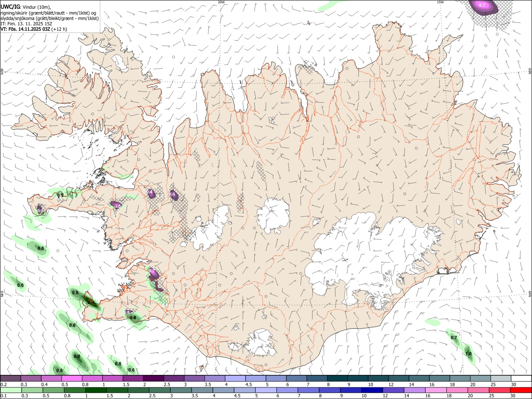Screen dimensions: 532x399
Task: Pick the red-pink 25 swatch in rain scale
Action: tap(500, 390)
